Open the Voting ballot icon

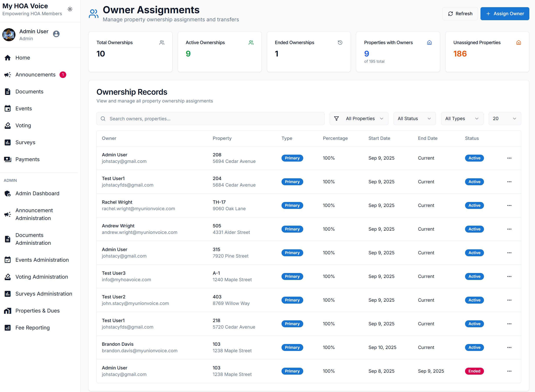[8, 126]
